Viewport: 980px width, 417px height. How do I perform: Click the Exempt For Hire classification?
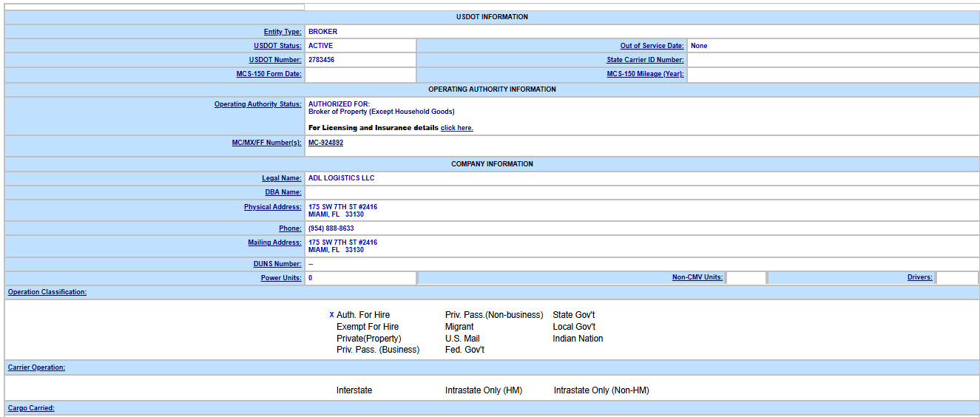coord(368,327)
